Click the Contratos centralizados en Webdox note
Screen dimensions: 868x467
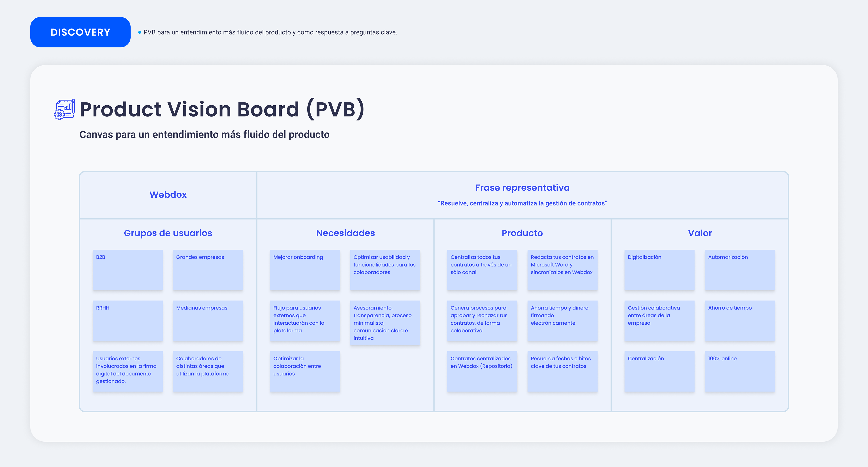482,371
